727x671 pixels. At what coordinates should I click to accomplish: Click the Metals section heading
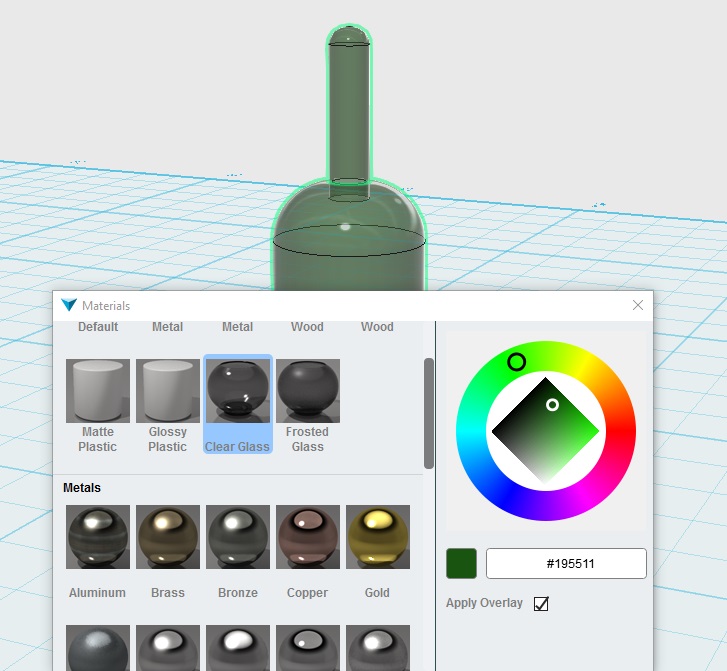coord(82,488)
